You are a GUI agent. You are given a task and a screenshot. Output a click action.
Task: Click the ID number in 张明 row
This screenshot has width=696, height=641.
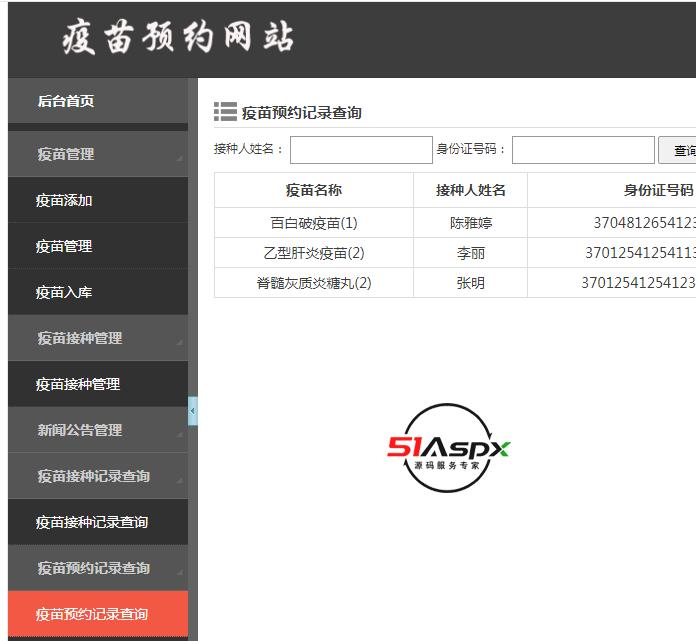coord(639,283)
